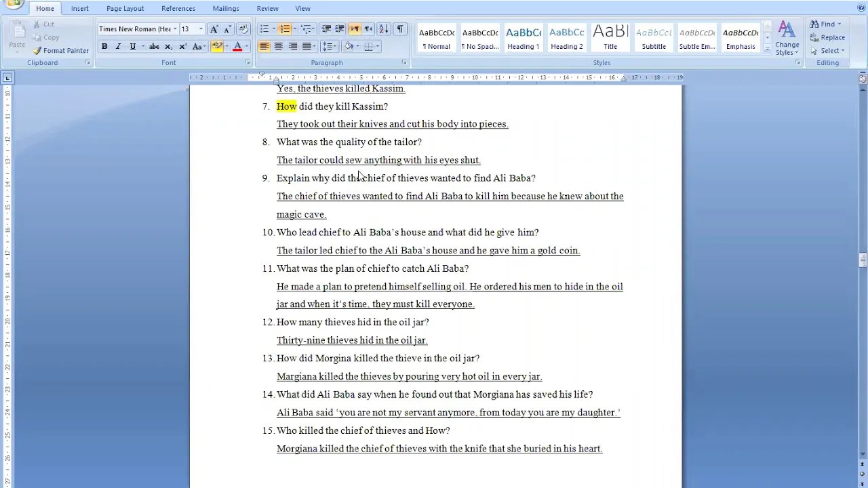The height and width of the screenshot is (488, 868).
Task: Click the Shading paint bucket icon
Action: (347, 47)
